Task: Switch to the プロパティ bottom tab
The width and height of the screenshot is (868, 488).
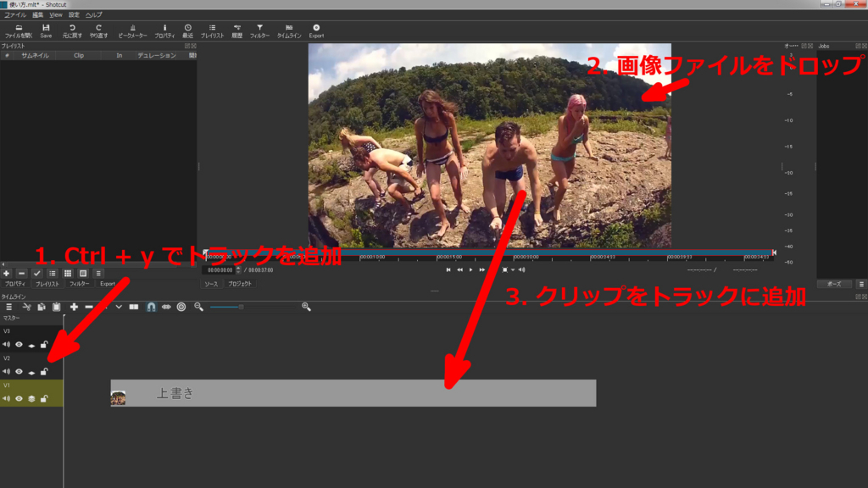Action: (15, 284)
